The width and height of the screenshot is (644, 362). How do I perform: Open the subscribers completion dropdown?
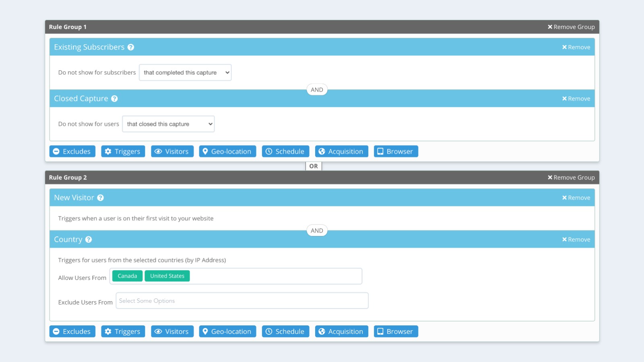185,72
